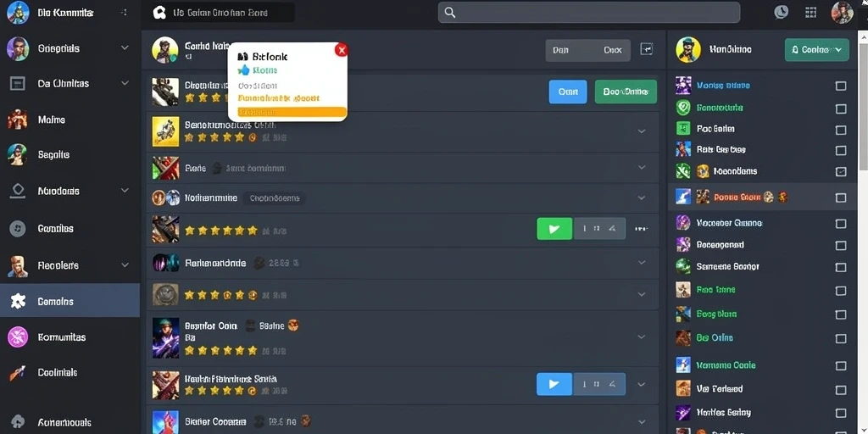
Task: Click the scrollbar down arrow at bottom right
Action: click(x=863, y=429)
